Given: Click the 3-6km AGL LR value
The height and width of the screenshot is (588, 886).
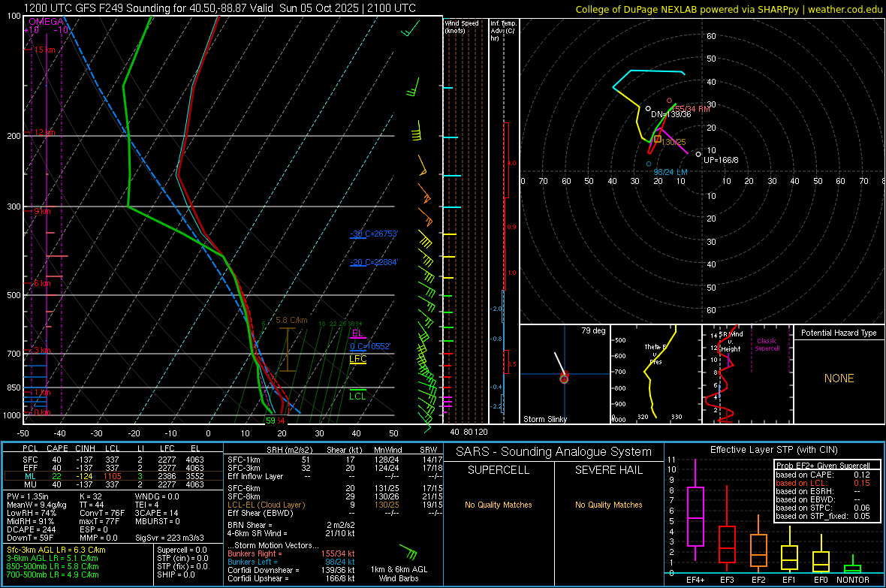Looking at the screenshot, I should pyautogui.click(x=53, y=558).
